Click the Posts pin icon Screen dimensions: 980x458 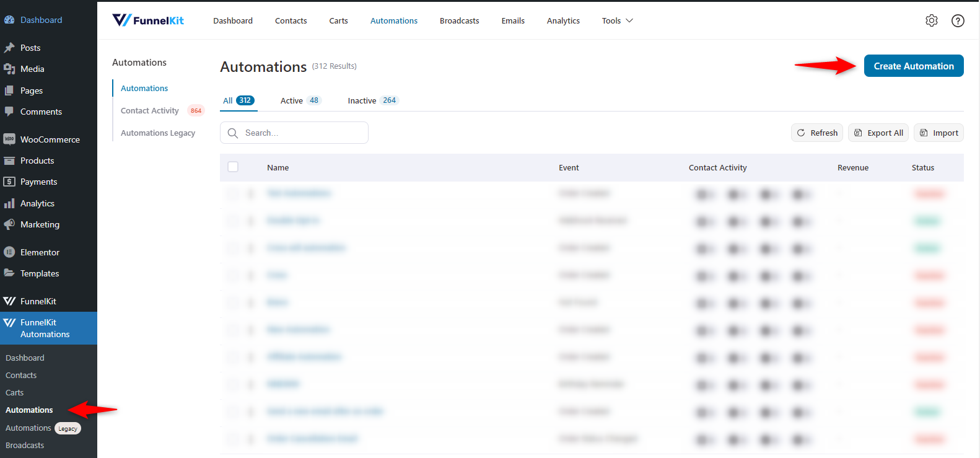click(x=9, y=48)
